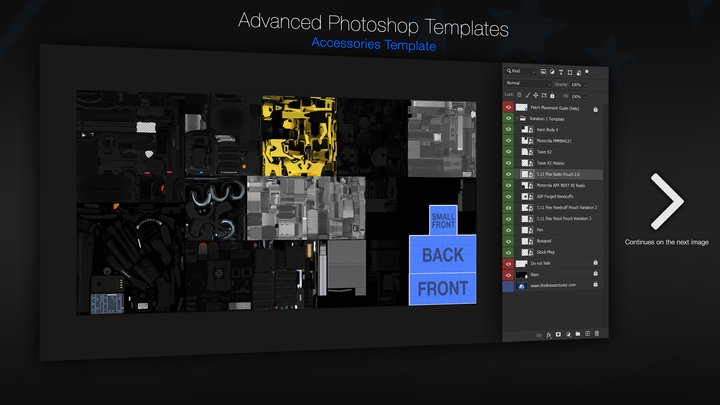Click the yellow texture tile
This screenshot has height=405, width=720.
click(x=299, y=135)
